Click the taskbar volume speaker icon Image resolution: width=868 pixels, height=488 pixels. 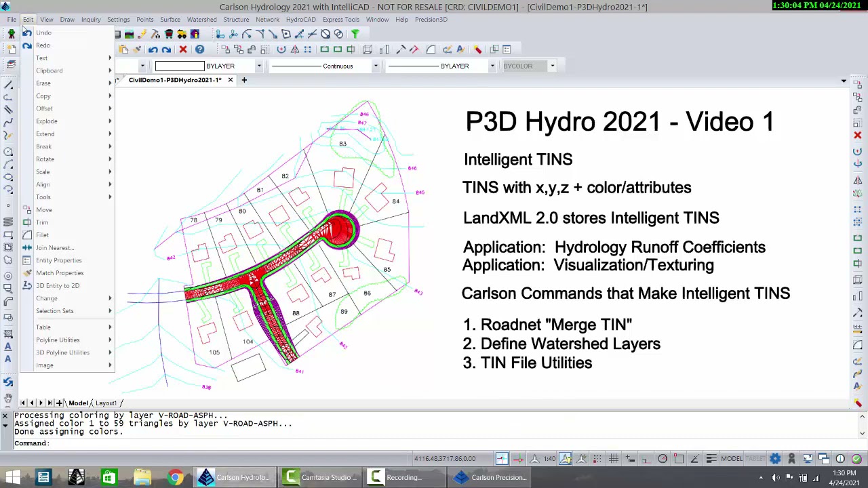(x=775, y=478)
